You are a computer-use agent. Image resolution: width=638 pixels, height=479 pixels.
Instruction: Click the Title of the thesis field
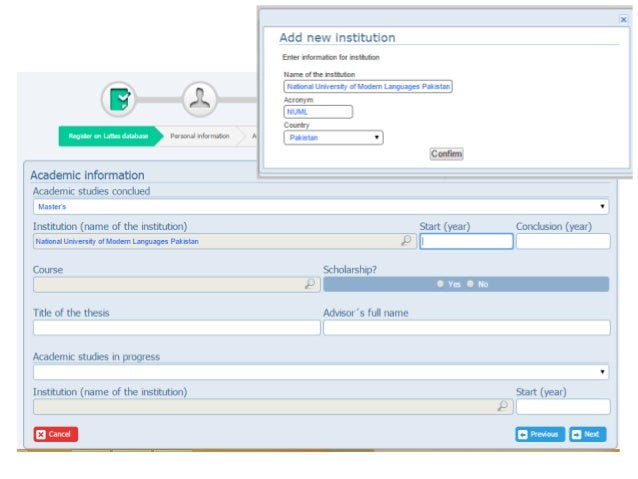pos(177,328)
